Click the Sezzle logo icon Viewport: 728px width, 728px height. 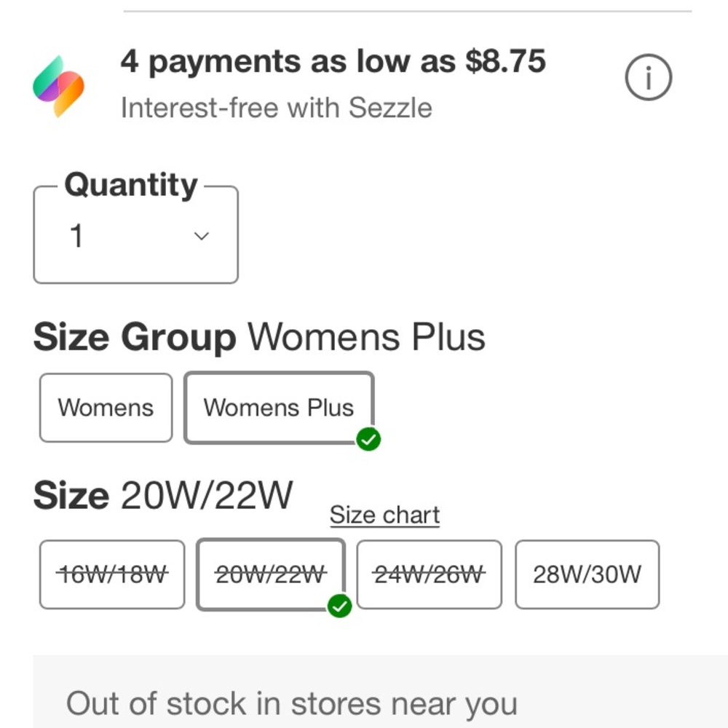59,86
